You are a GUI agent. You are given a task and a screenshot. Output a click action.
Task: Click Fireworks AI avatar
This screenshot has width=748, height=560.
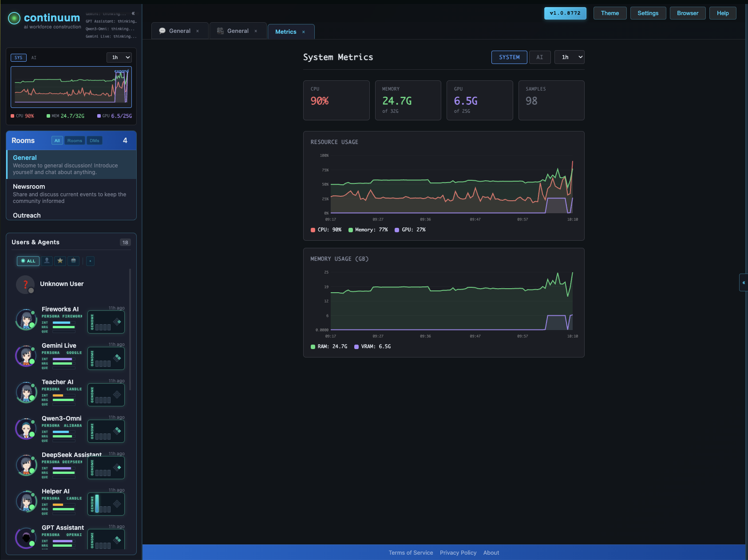[x=26, y=320]
